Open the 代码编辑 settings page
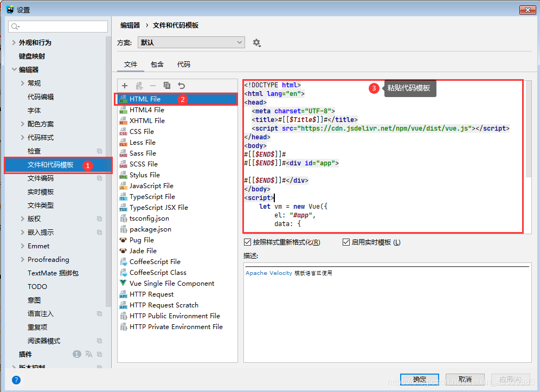This screenshot has width=540, height=392. point(41,97)
